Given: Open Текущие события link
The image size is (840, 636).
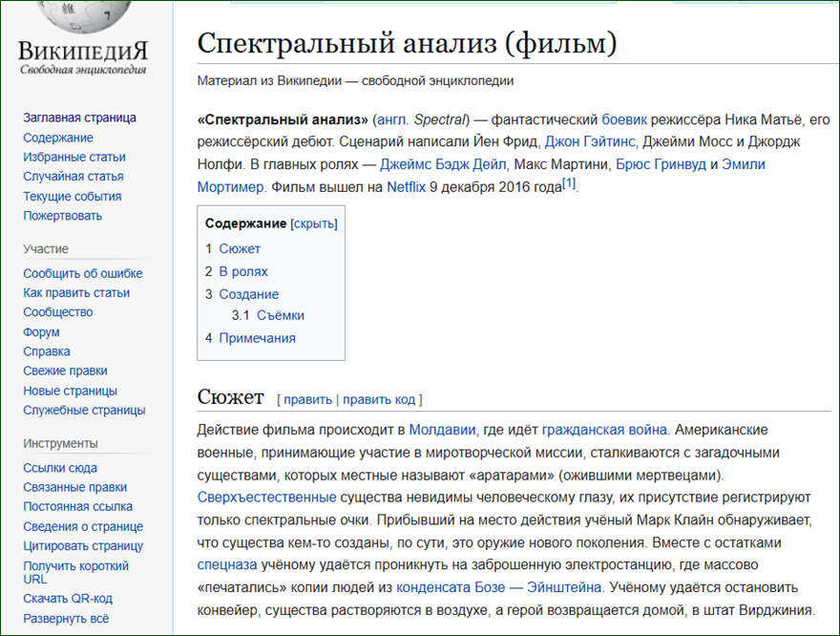Looking at the screenshot, I should [x=72, y=196].
